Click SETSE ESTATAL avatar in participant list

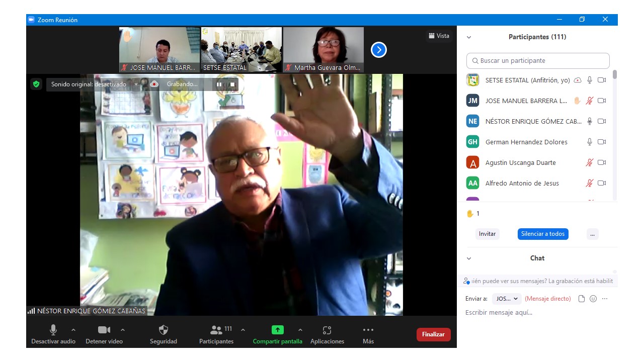pos(472,80)
